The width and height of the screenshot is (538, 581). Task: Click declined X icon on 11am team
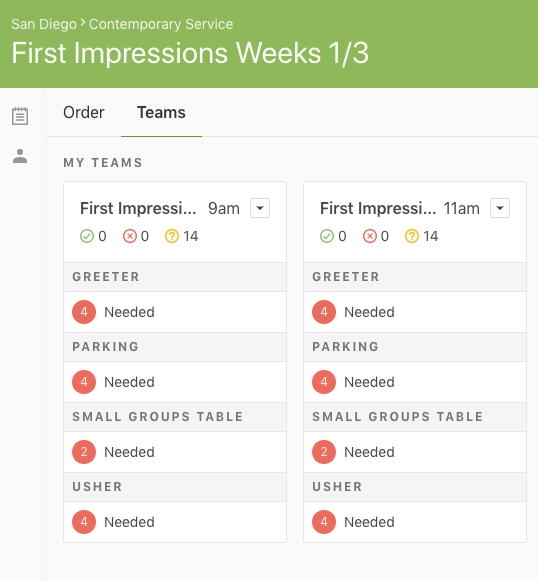370,236
